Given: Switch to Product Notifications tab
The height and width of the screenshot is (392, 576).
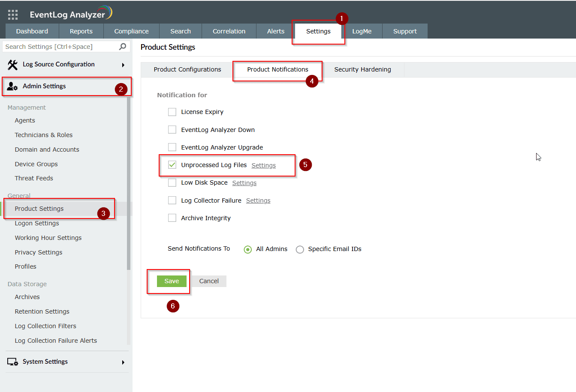Looking at the screenshot, I should (x=277, y=69).
